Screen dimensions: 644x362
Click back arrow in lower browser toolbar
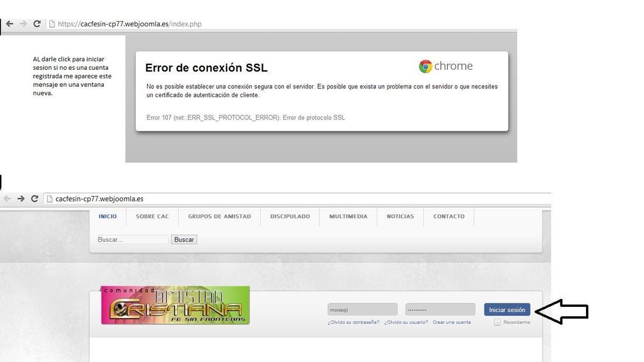7,199
